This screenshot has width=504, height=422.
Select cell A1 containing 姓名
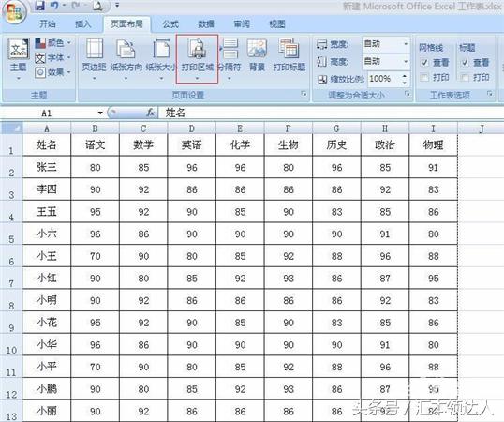(x=47, y=144)
